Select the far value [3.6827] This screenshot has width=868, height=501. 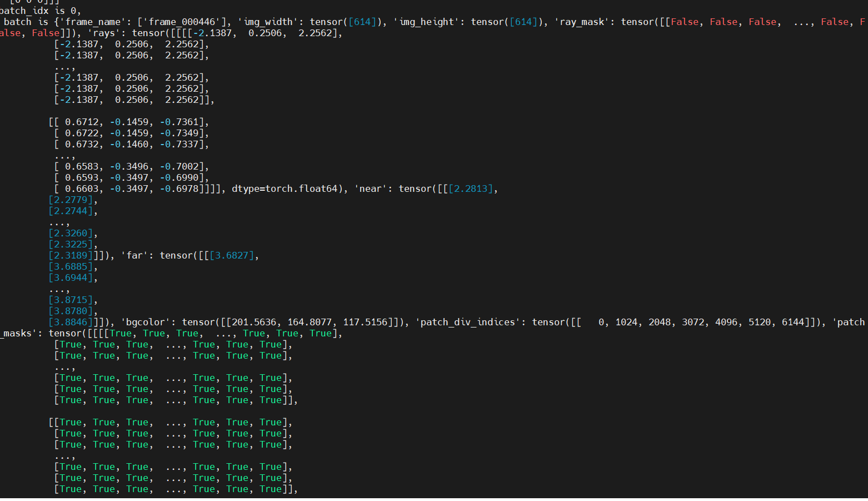[232, 255]
